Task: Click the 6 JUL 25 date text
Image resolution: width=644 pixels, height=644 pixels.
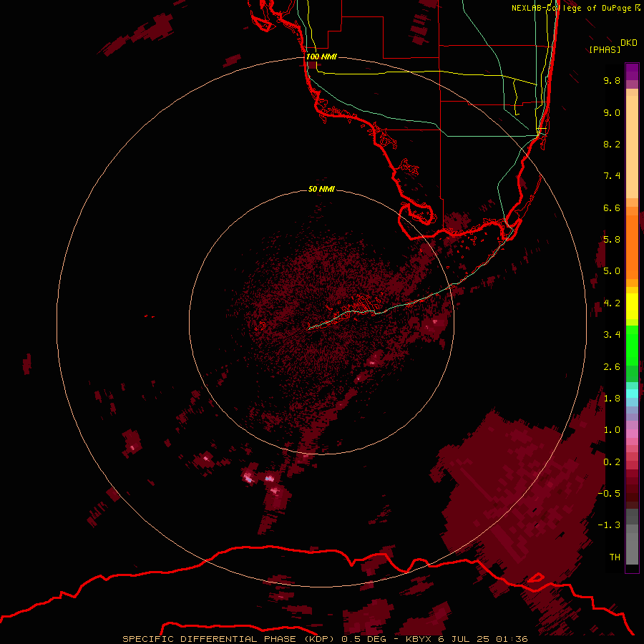Action: 464,639
